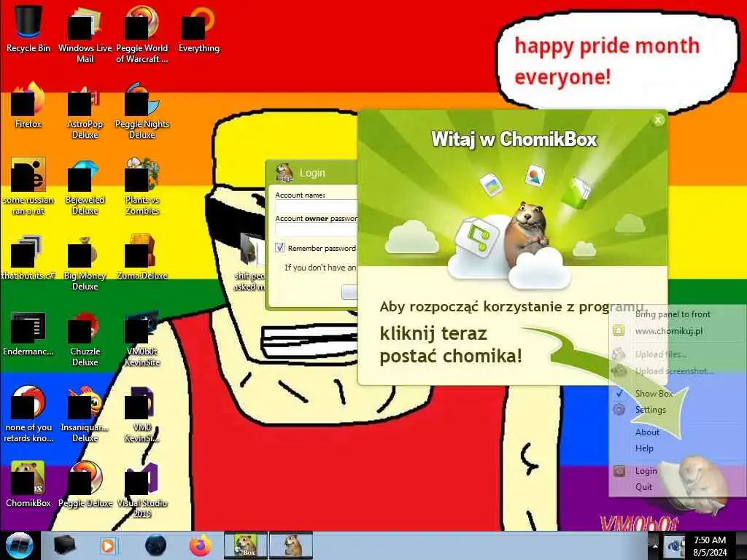Open Peggle Deluxe desktop icon

coord(85,484)
